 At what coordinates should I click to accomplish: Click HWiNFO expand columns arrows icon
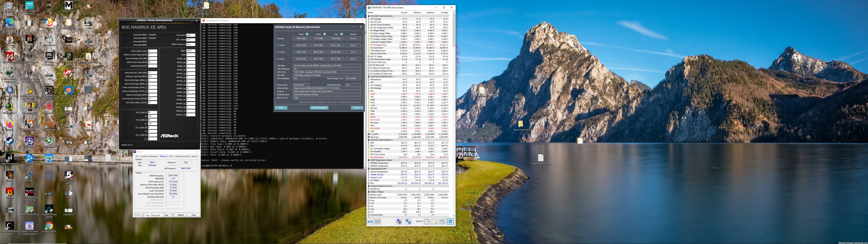370,222
